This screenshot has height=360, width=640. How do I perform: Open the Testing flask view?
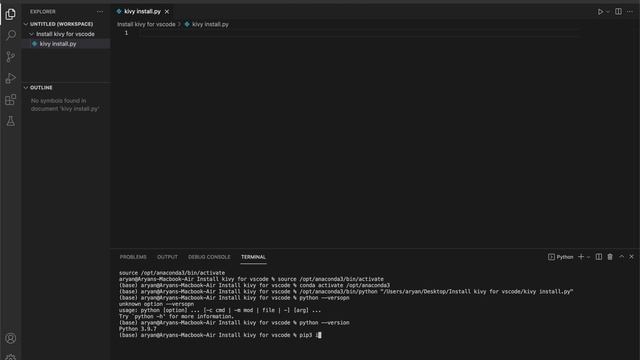[x=11, y=121]
